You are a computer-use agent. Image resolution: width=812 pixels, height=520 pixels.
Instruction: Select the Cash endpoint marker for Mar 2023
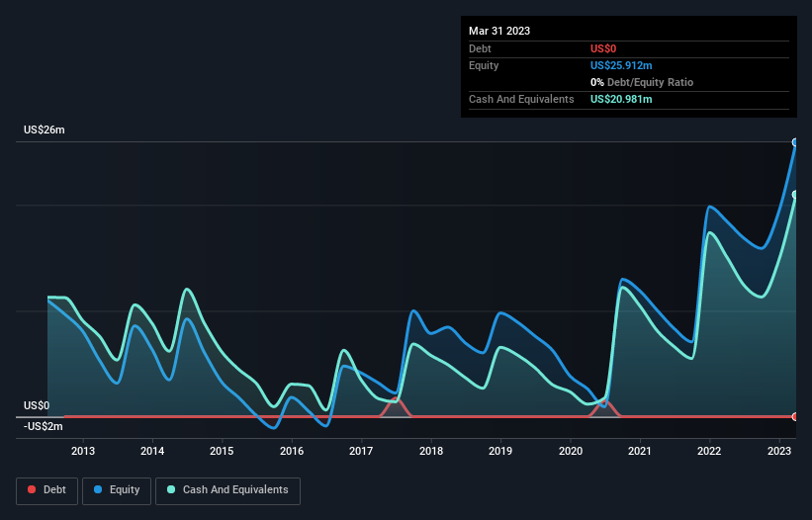tap(795, 195)
